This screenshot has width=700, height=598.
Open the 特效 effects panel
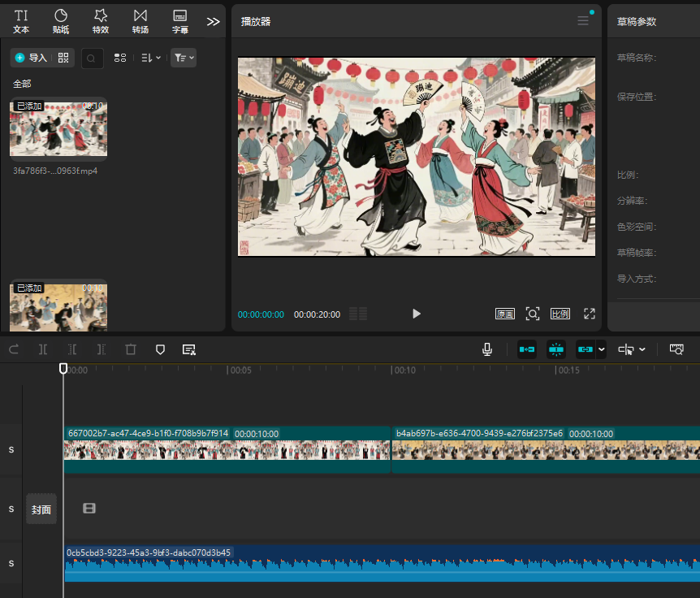point(101,21)
